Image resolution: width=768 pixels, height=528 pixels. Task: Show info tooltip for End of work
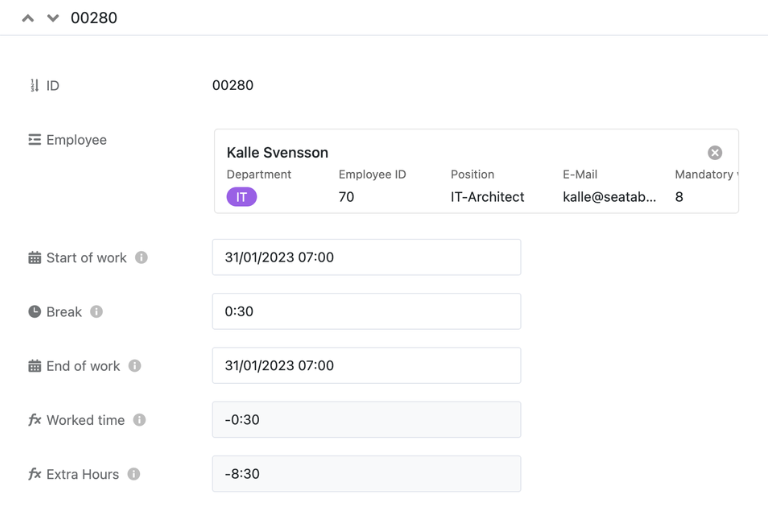tap(134, 366)
